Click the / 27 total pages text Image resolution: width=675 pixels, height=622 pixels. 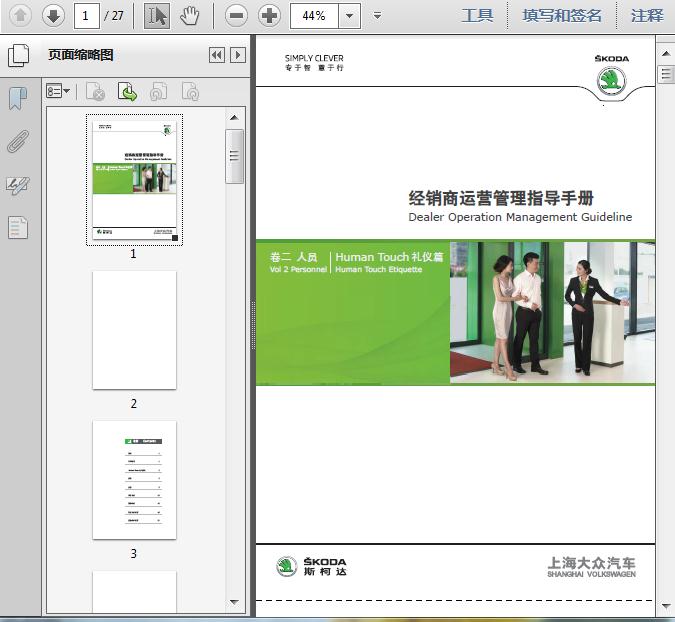click(x=114, y=16)
